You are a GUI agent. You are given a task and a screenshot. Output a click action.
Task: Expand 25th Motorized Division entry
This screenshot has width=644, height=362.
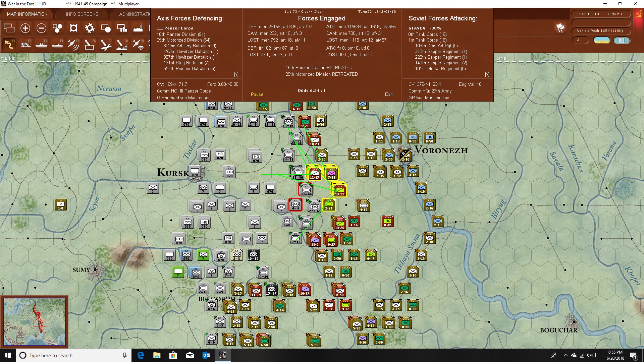pyautogui.click(x=183, y=40)
